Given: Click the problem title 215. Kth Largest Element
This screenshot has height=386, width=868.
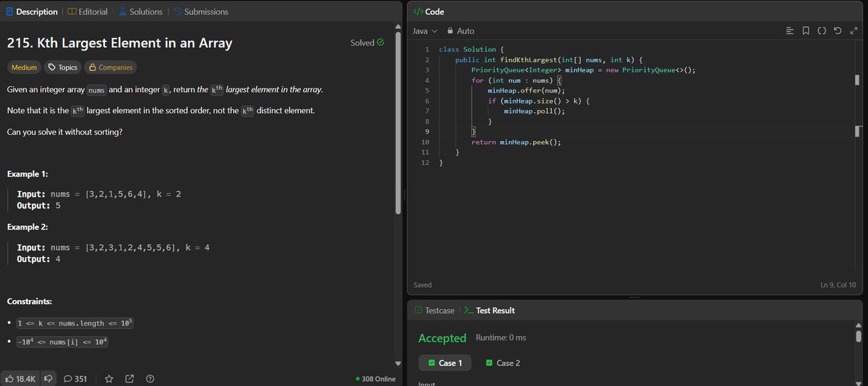Looking at the screenshot, I should coord(119,43).
